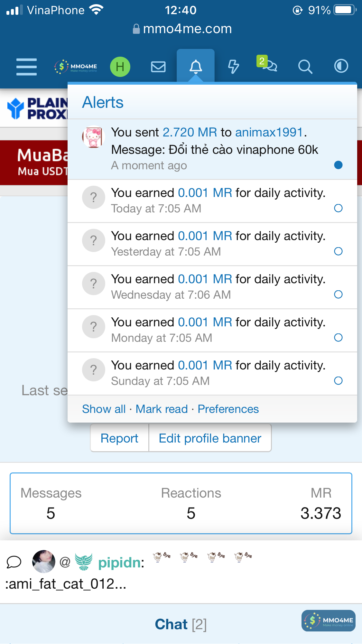362x644 pixels.
Task: Mark Today 7:05 AM alert as unread
Action: click(338, 208)
